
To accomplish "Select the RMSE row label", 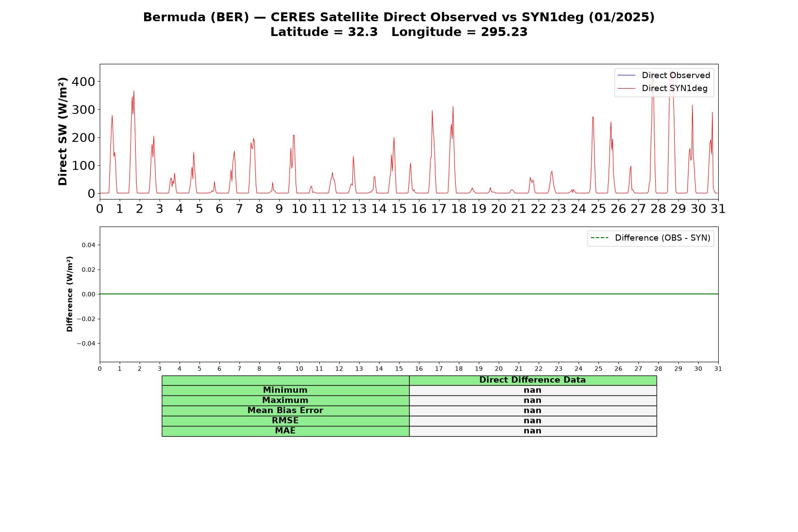I will point(285,421).
